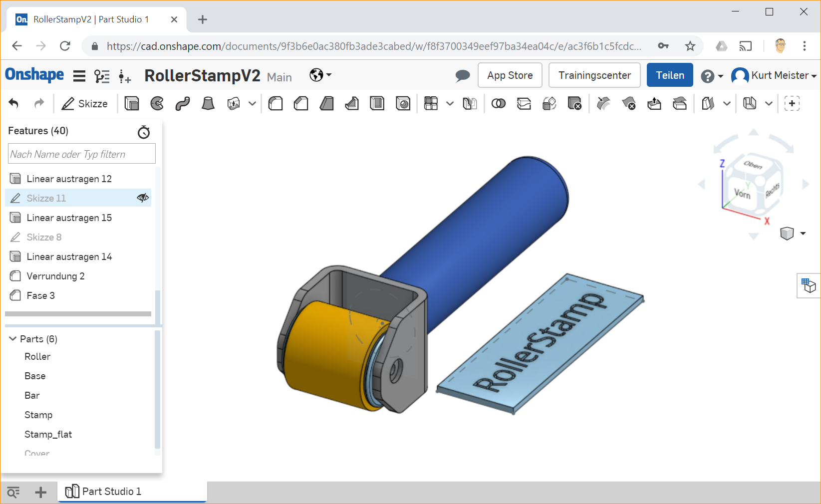Select the Move face tool icon

coord(654,103)
